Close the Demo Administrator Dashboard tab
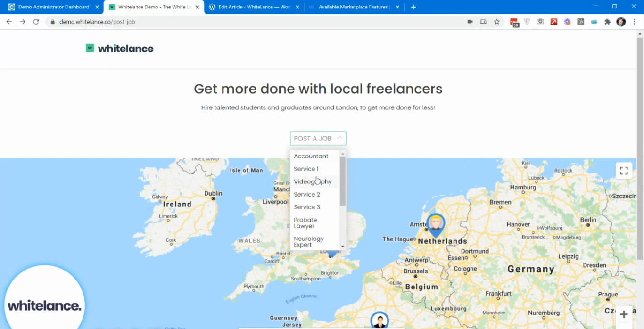This screenshot has width=644, height=329. point(97,7)
